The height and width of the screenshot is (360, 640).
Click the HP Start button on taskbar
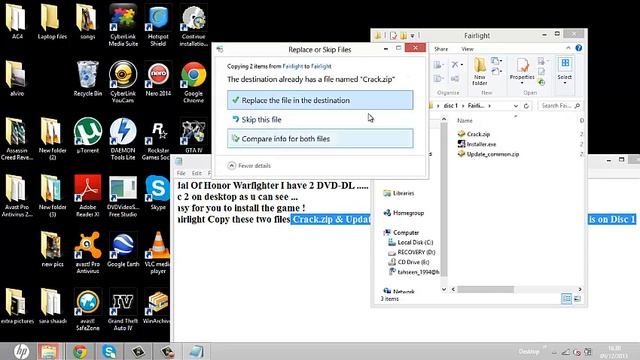(20, 351)
